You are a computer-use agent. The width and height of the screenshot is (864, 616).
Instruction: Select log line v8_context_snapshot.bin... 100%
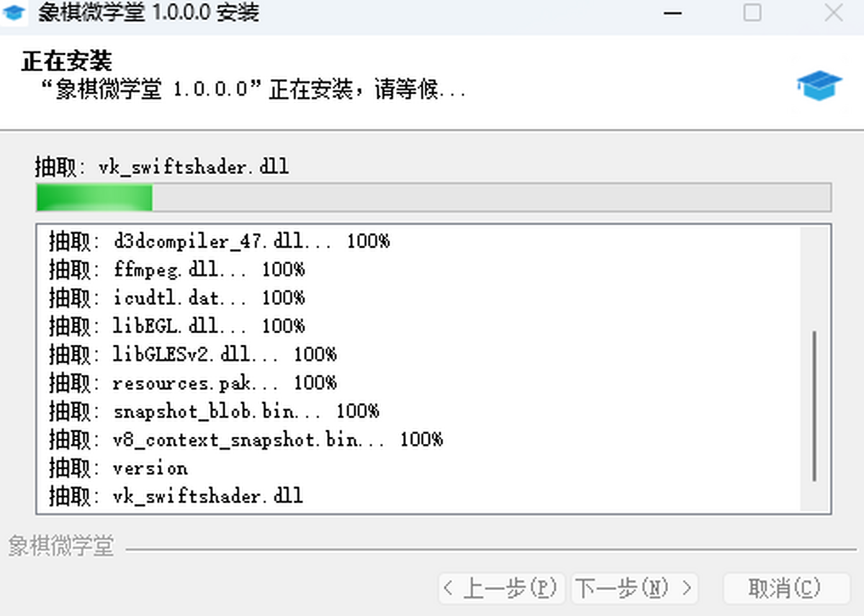pos(246,439)
